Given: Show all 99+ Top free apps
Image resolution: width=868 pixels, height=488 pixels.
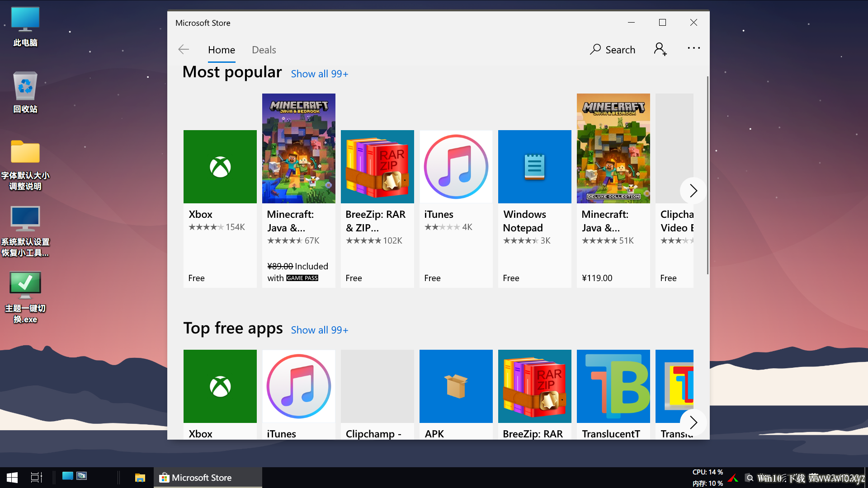Looking at the screenshot, I should tap(320, 330).
